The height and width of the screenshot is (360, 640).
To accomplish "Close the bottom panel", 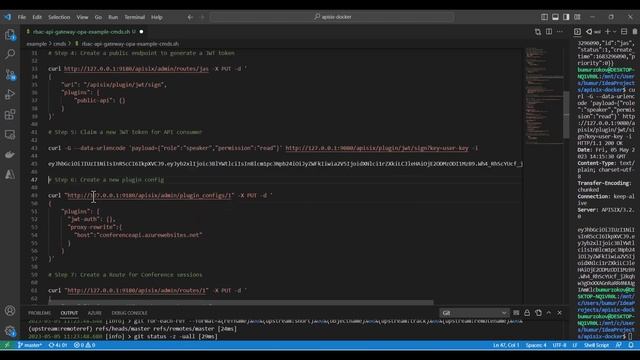I will pyautogui.click(x=560, y=313).
